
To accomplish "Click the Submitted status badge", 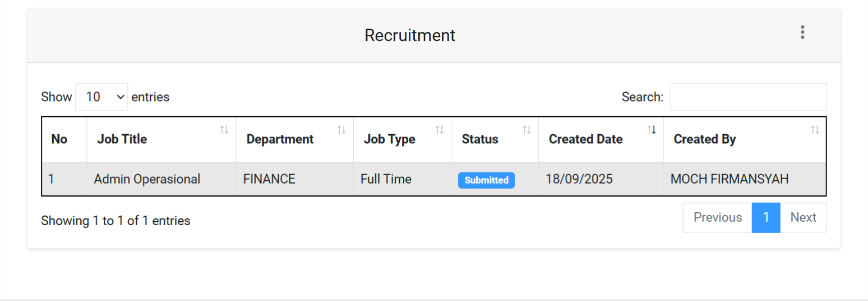I will [486, 180].
